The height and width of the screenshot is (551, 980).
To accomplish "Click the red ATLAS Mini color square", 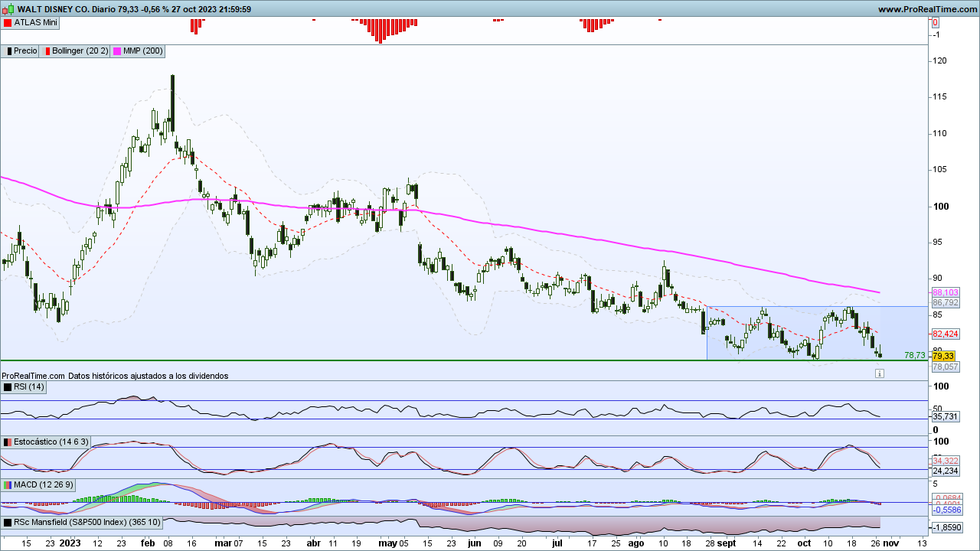I will 8,23.
